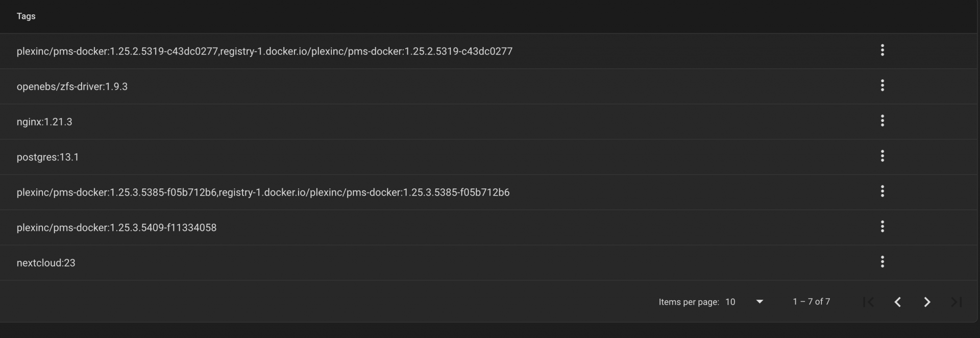Open actions for plexinc/pms-docker:1.25.3.5409-f11334058
Screen dimensions: 980x338
pos(882,227)
